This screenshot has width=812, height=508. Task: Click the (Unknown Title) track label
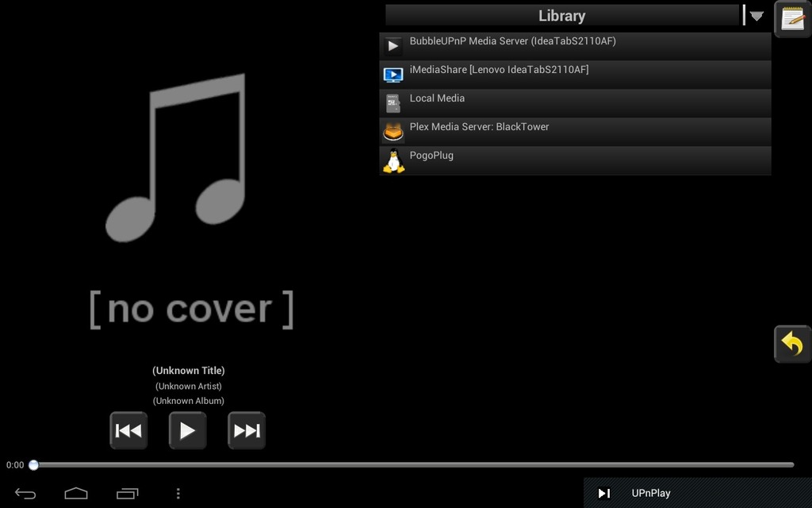(x=189, y=371)
